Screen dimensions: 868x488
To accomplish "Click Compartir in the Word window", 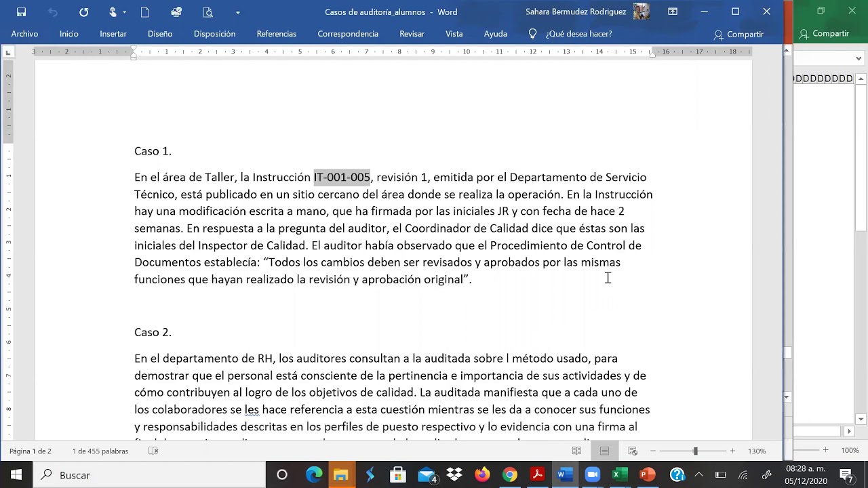I will [x=738, y=34].
